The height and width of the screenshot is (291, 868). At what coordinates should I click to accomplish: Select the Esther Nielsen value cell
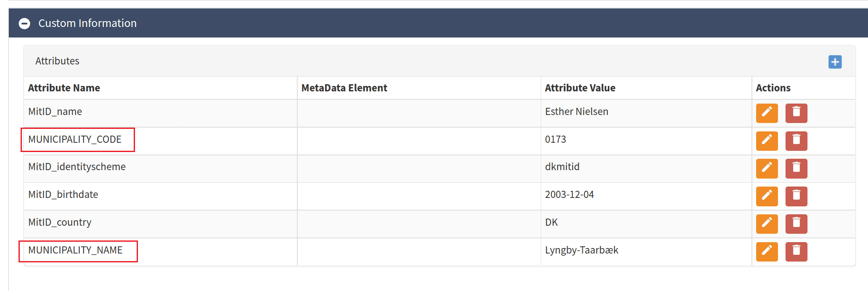[576, 112]
